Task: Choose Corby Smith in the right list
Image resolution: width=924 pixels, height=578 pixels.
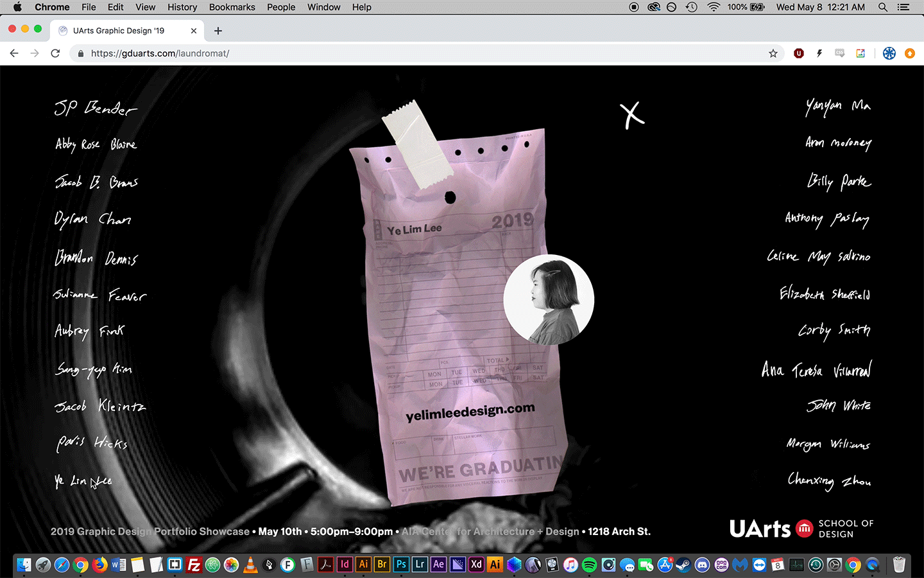Action: point(834,330)
